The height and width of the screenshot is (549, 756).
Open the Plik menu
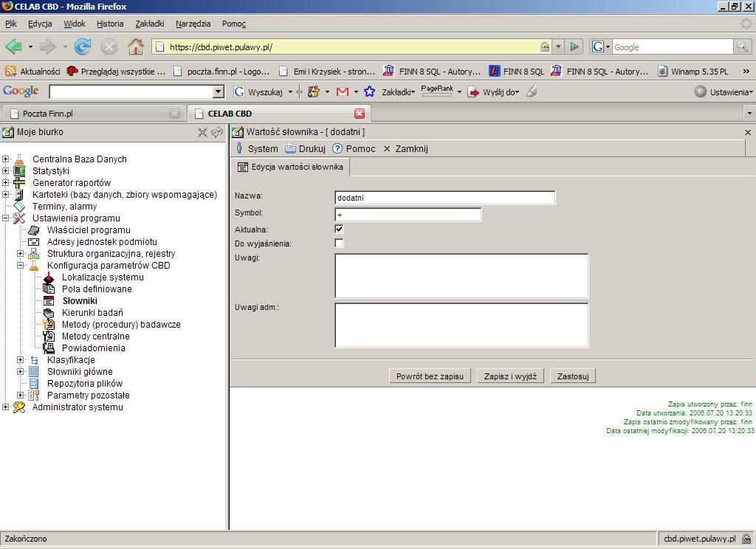(11, 24)
